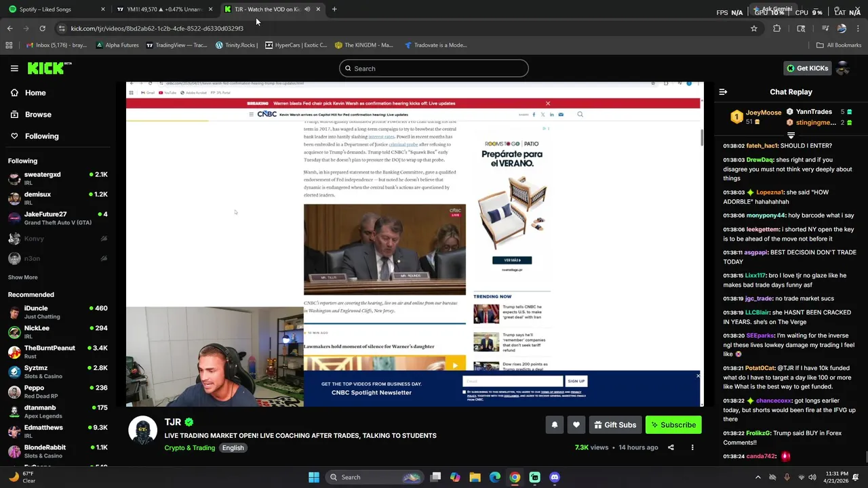
Task: Open Microsoft Edge from taskbar
Action: 495,477
